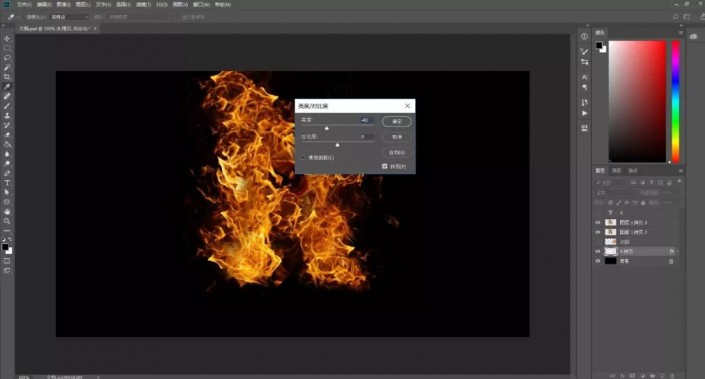Screen dimensions: 705x379
Task: Click the search icon in options bar
Action: pos(675,17)
